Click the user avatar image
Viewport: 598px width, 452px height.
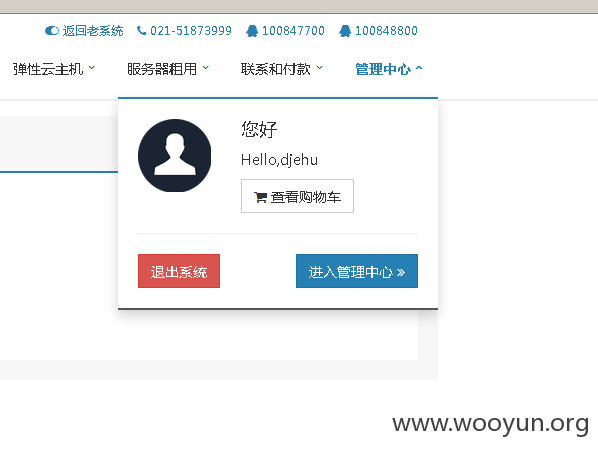(x=174, y=155)
